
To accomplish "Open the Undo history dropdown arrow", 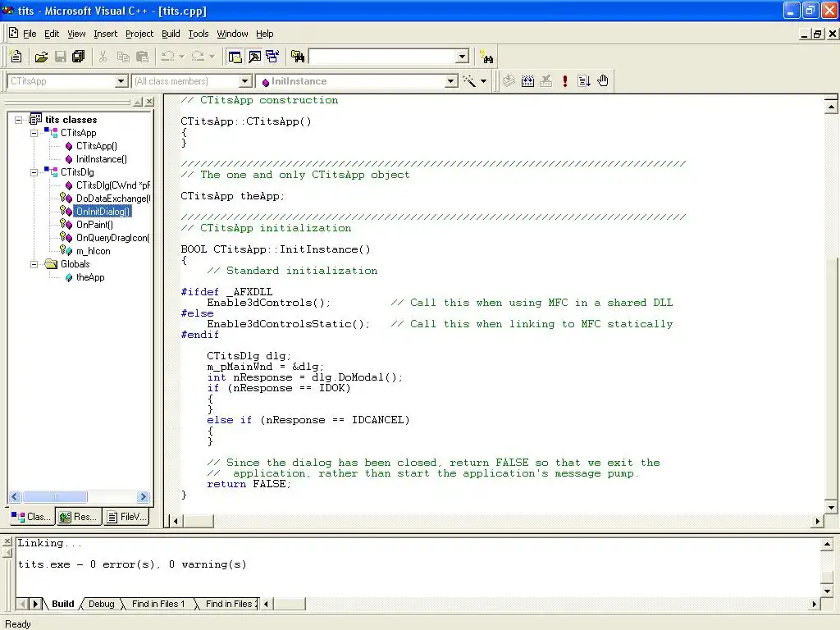I will point(181,57).
